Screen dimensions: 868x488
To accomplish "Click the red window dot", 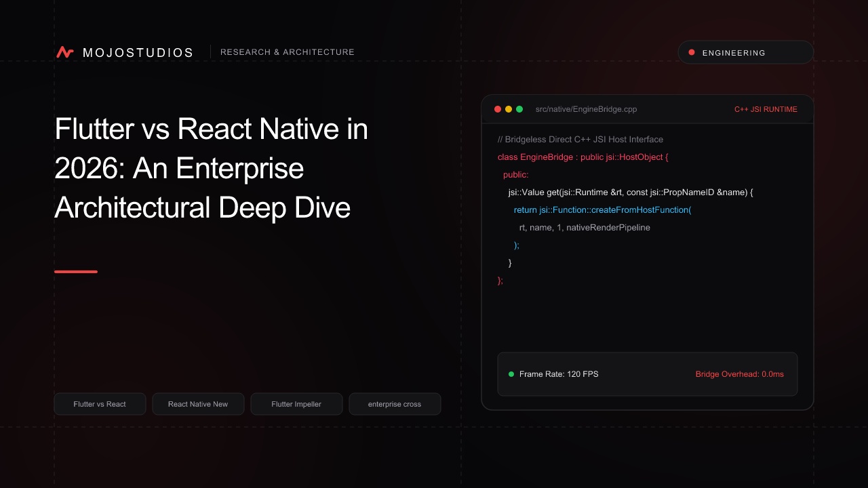I will click(x=498, y=109).
